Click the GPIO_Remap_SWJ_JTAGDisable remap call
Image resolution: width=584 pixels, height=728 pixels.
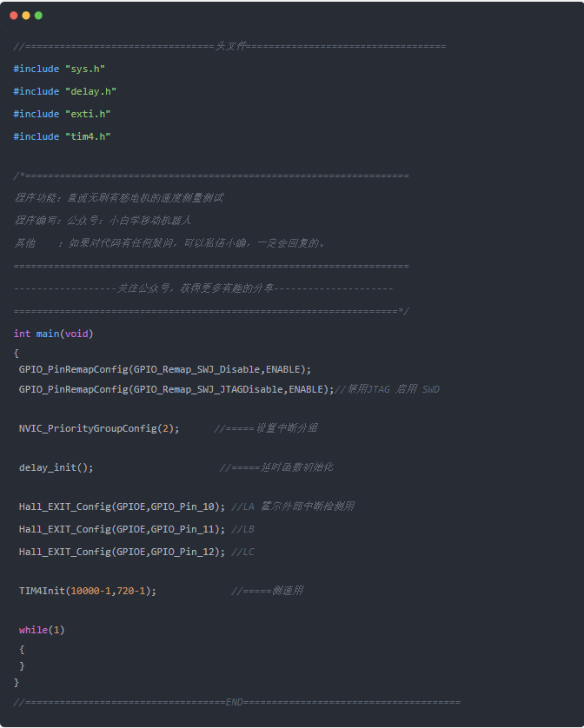(x=176, y=389)
